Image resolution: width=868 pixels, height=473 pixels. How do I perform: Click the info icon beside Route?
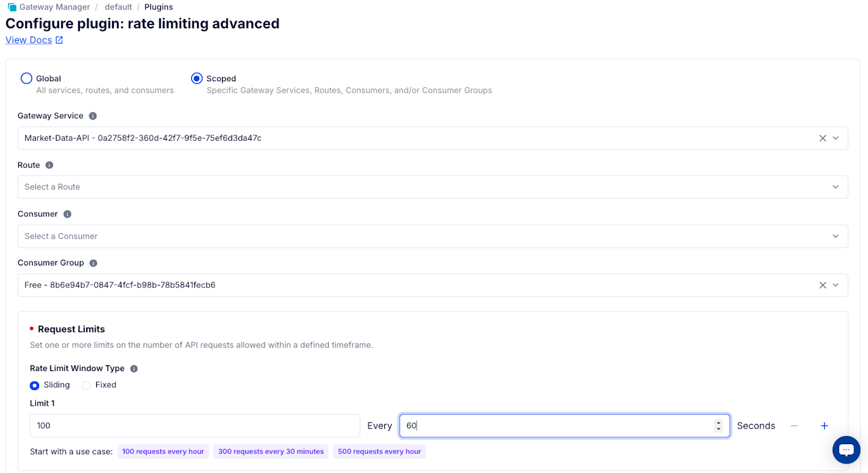tap(50, 165)
